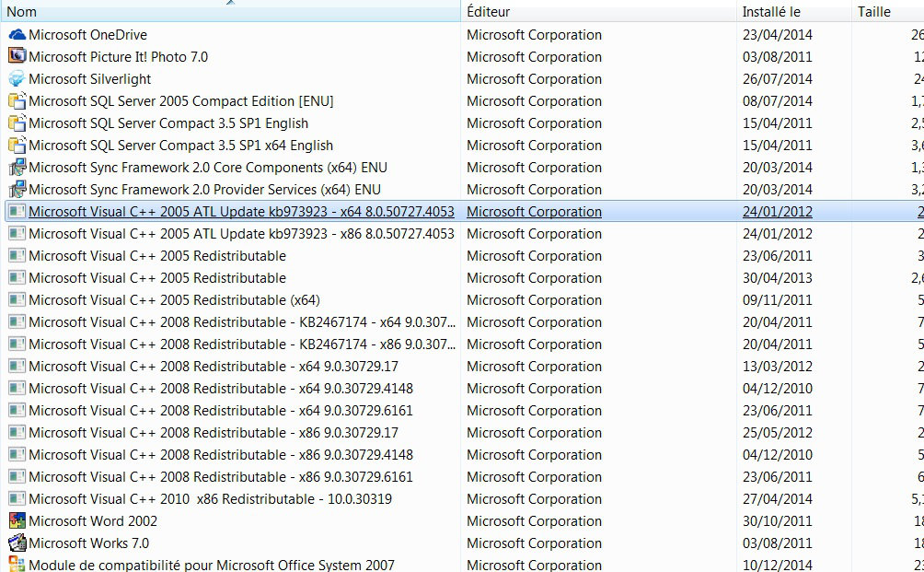This screenshot has width=924, height=572.
Task: Sort the list by the Nom column header
Action: 230,12
